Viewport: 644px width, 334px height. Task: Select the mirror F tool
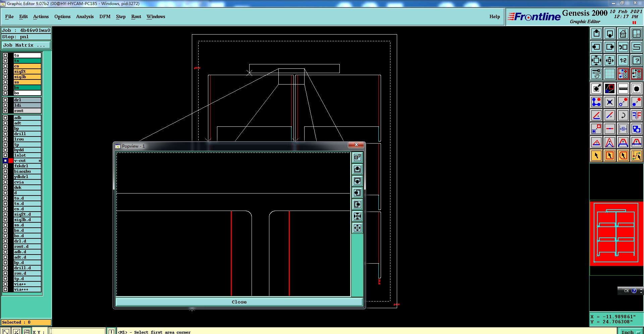(637, 115)
